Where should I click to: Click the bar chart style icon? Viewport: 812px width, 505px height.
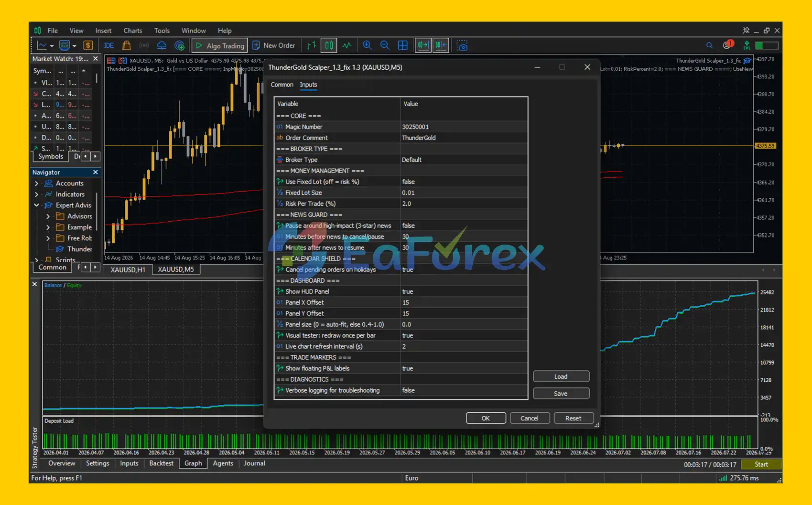pyautogui.click(x=312, y=45)
